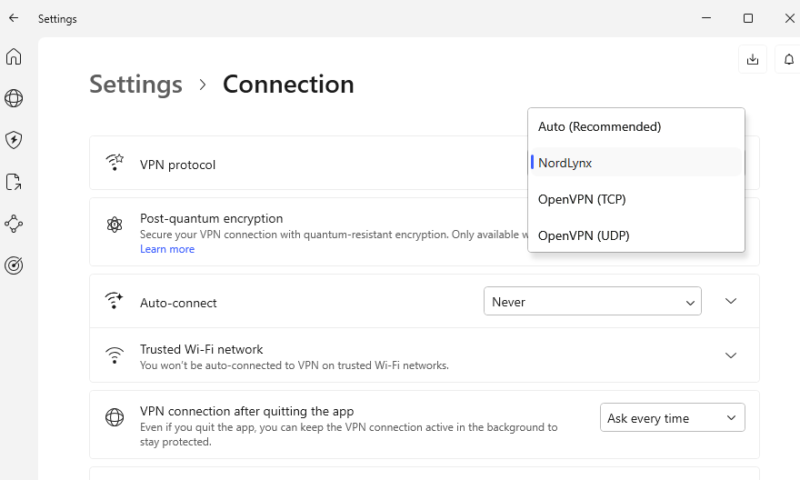Screen dimensions: 800x480
Task: Click VPN connection after quitting the app title
Action: (247, 411)
